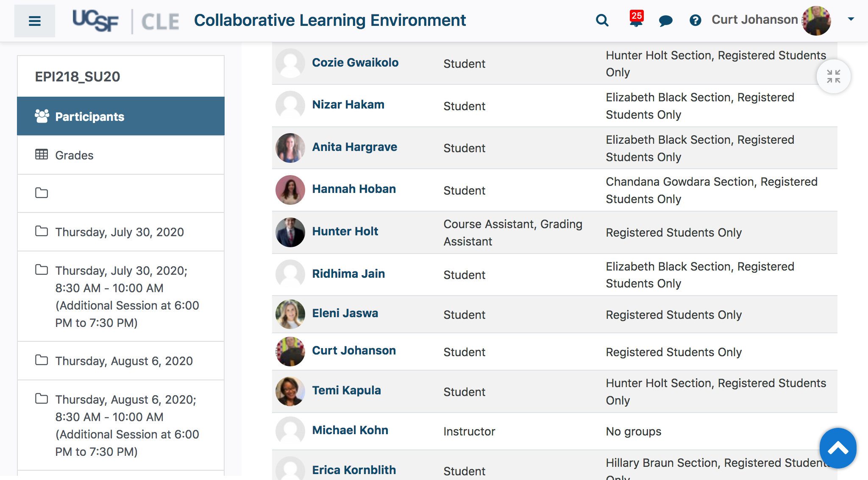Image resolution: width=868 pixels, height=480 pixels.
Task: Expand the user menu dropdown arrow
Action: [x=851, y=19]
